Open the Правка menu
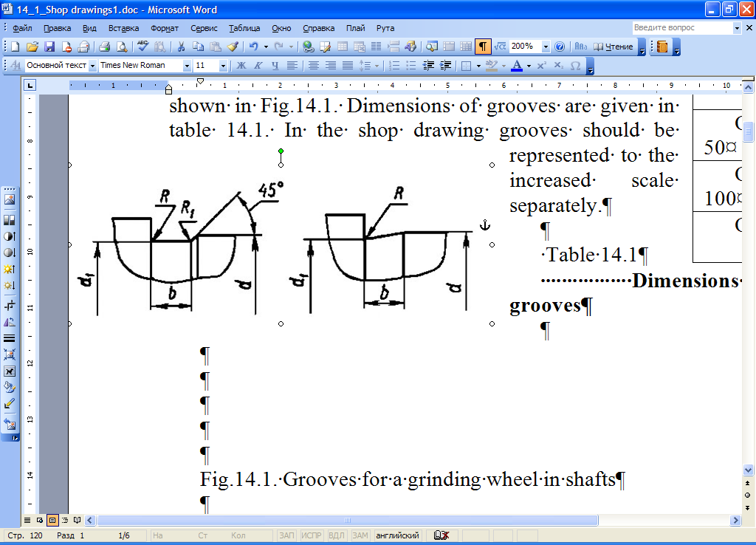 pyautogui.click(x=57, y=28)
